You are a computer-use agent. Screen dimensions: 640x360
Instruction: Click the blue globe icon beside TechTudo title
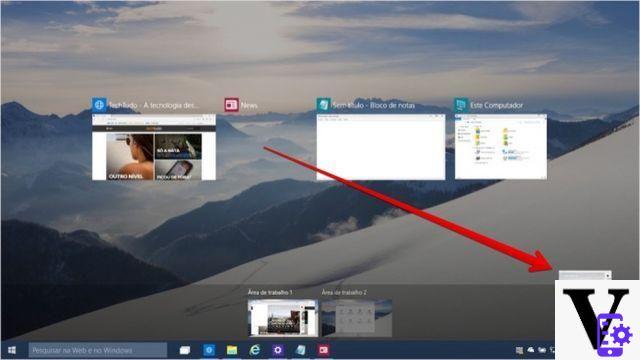click(x=99, y=105)
